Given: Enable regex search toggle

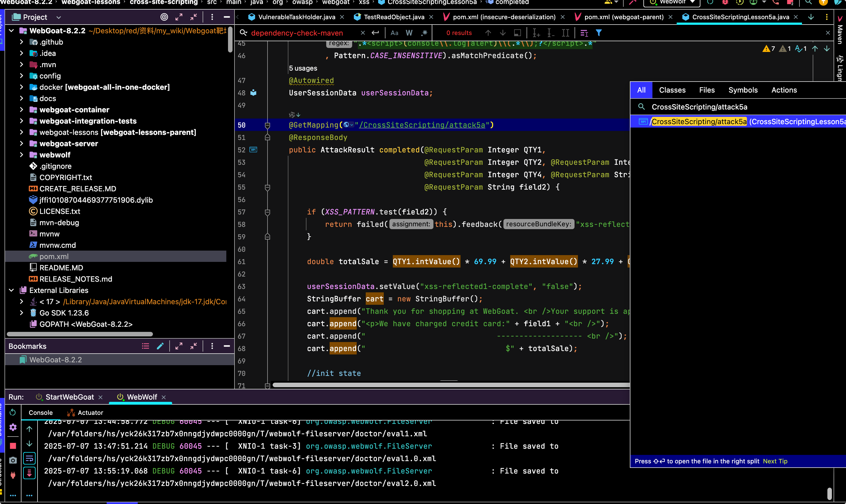Looking at the screenshot, I should pyautogui.click(x=424, y=33).
